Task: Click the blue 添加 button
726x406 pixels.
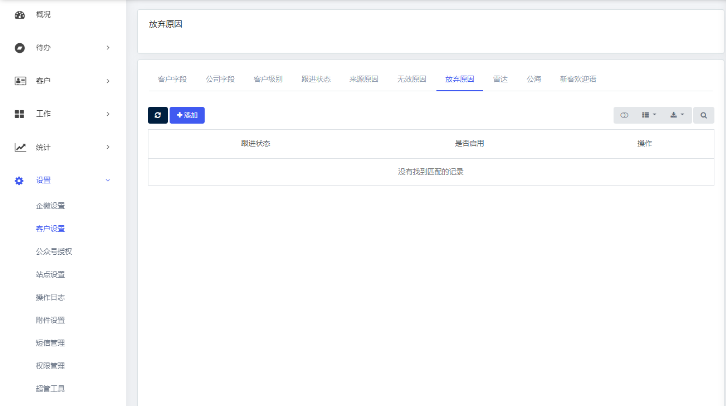Action: (187, 116)
